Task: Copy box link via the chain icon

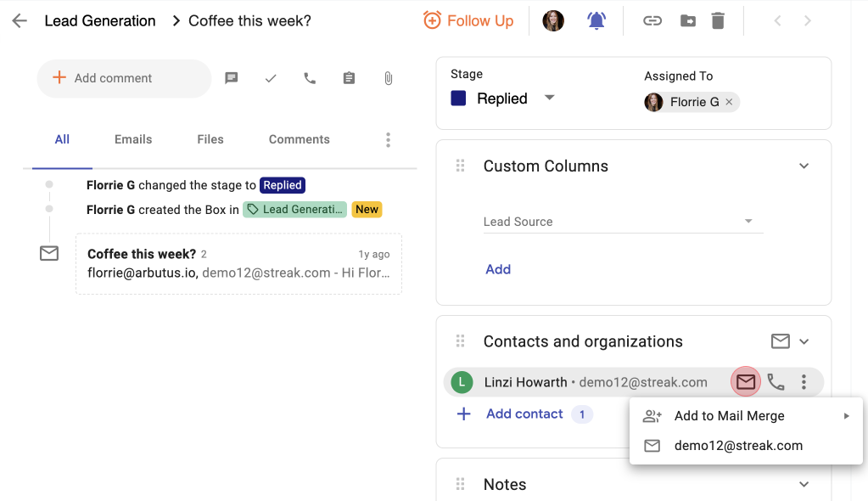Action: click(652, 21)
